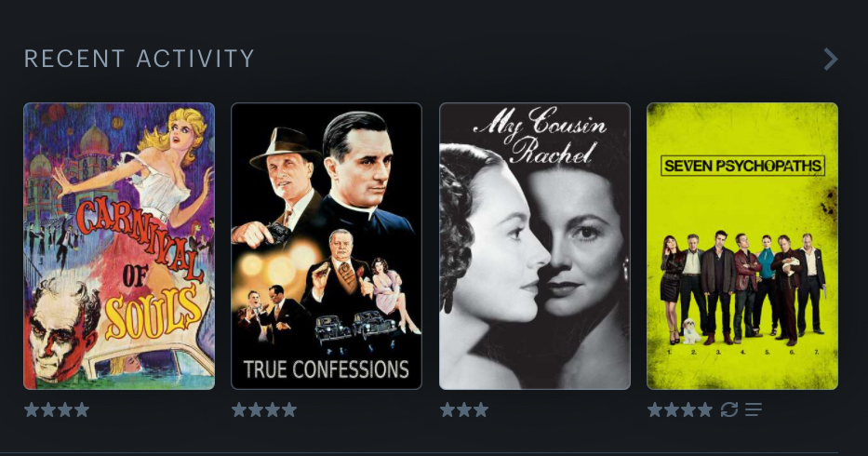
Task: Click the four-star rating under True Confessions
Action: point(264,410)
